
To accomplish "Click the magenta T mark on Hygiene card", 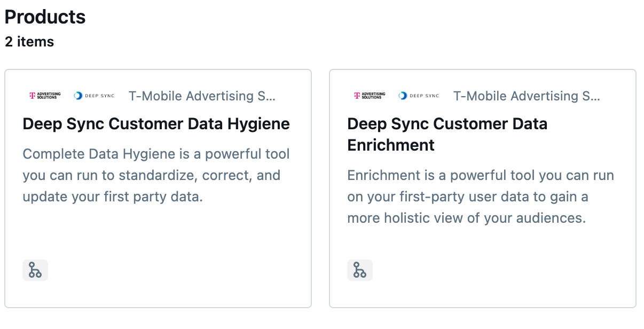I will click(x=32, y=96).
